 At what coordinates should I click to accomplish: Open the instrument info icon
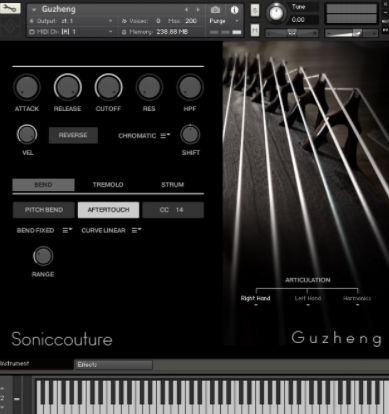pos(235,10)
